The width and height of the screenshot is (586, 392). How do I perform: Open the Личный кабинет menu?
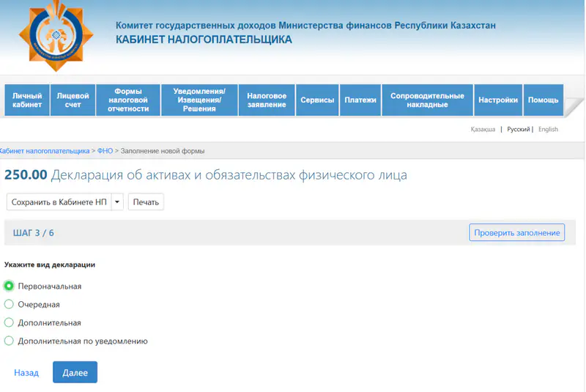click(x=27, y=100)
